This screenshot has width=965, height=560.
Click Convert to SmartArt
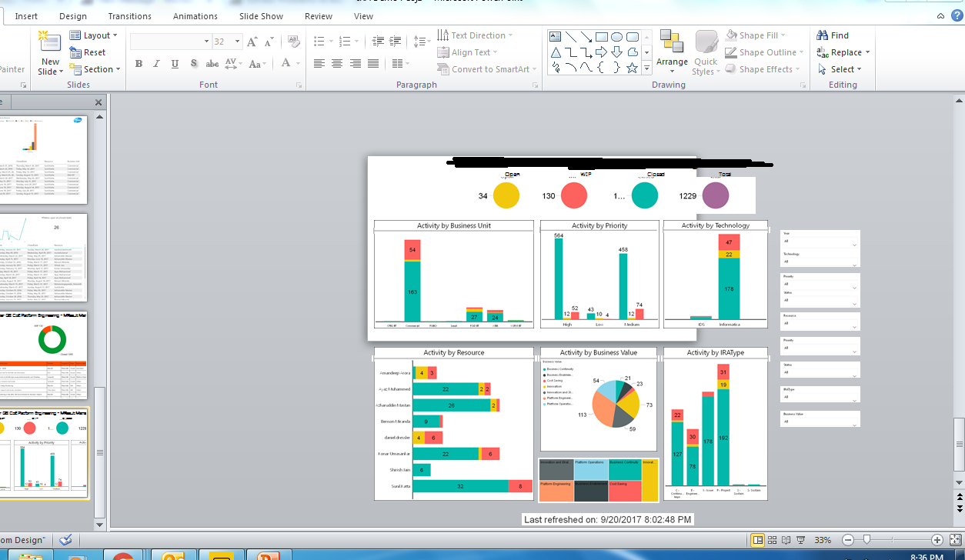pyautogui.click(x=488, y=69)
